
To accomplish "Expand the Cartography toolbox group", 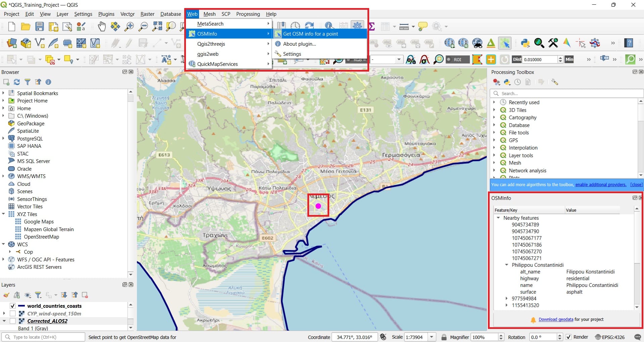I will tap(494, 117).
